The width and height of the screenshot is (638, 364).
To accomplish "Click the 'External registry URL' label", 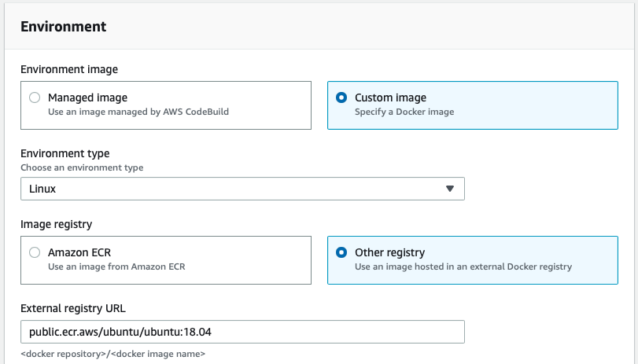I will pyautogui.click(x=75, y=307).
